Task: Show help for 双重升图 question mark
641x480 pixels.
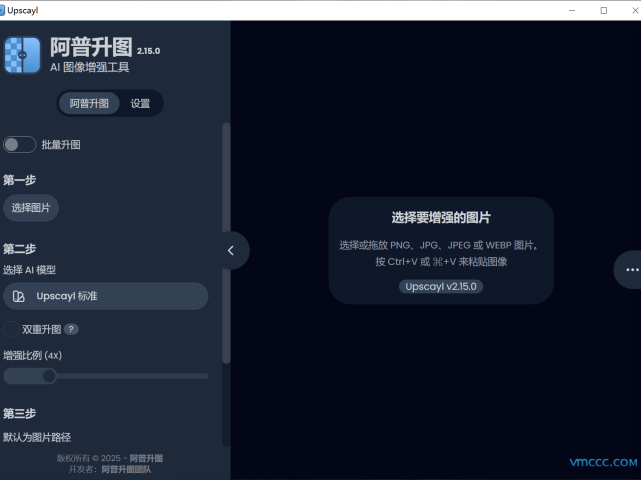Action: coord(71,329)
